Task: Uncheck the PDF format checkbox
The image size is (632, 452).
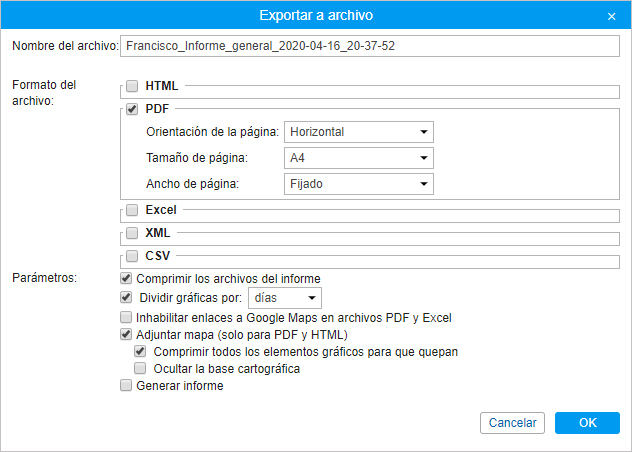Action: coord(132,109)
